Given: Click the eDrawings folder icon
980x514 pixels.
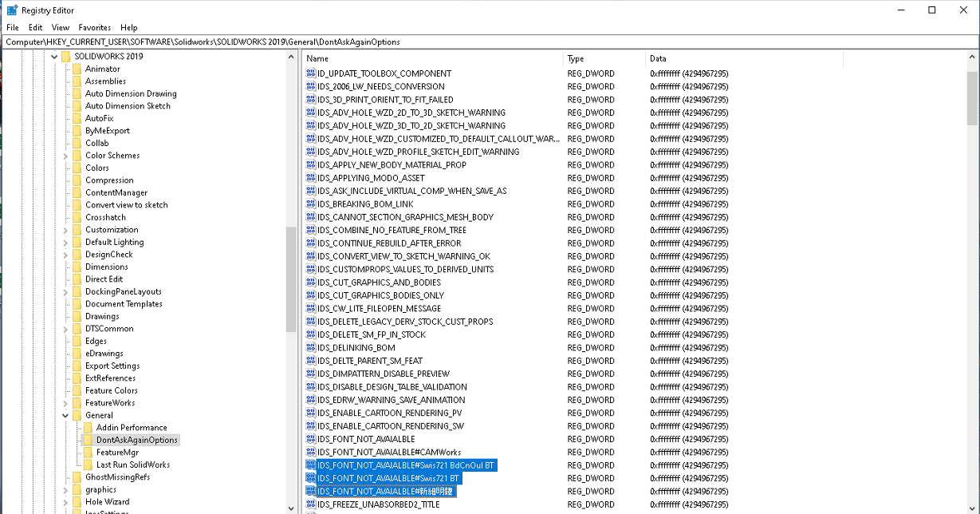Looking at the screenshot, I should click(x=77, y=354).
